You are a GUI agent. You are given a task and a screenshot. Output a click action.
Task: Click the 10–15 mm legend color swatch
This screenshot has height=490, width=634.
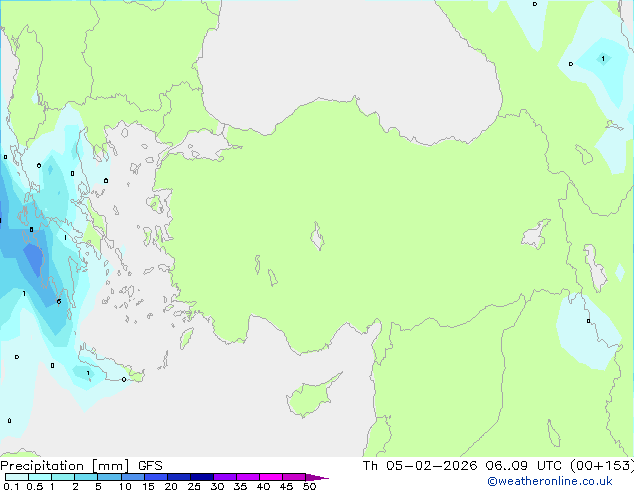click(132, 477)
